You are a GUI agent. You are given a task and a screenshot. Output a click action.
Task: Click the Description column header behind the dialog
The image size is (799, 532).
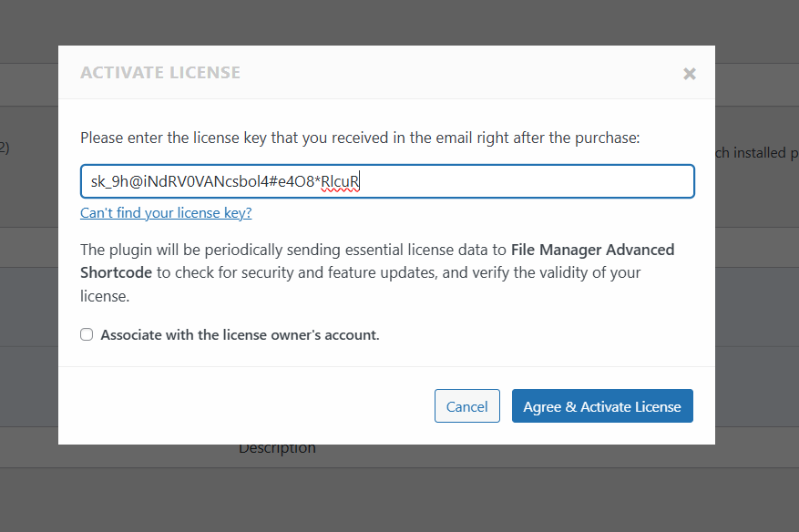(x=277, y=447)
